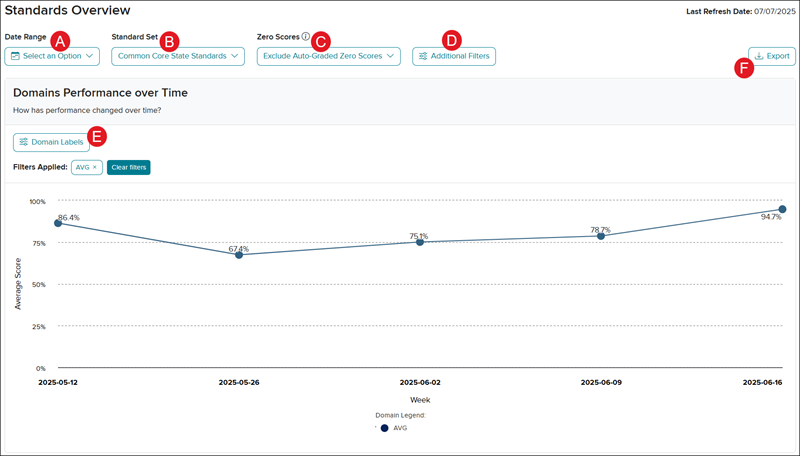
Task: Click the AVG label in Domain Legend
Action: [x=400, y=428]
